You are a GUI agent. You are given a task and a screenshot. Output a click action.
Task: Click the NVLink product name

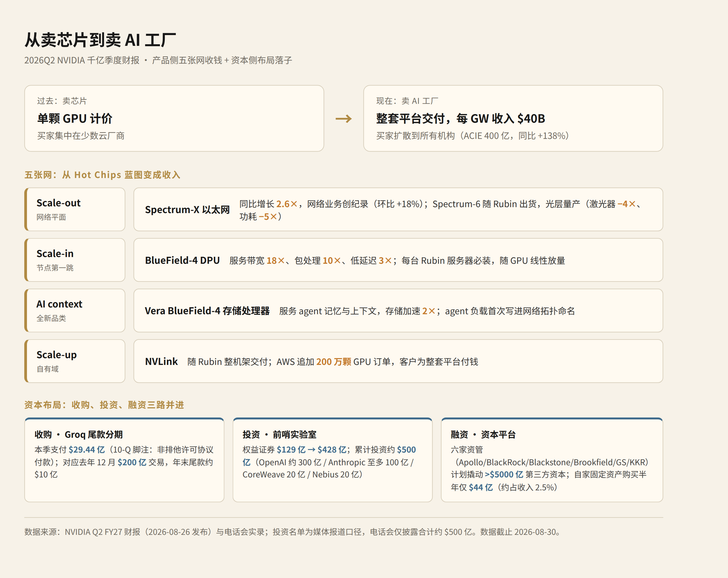[x=162, y=362]
